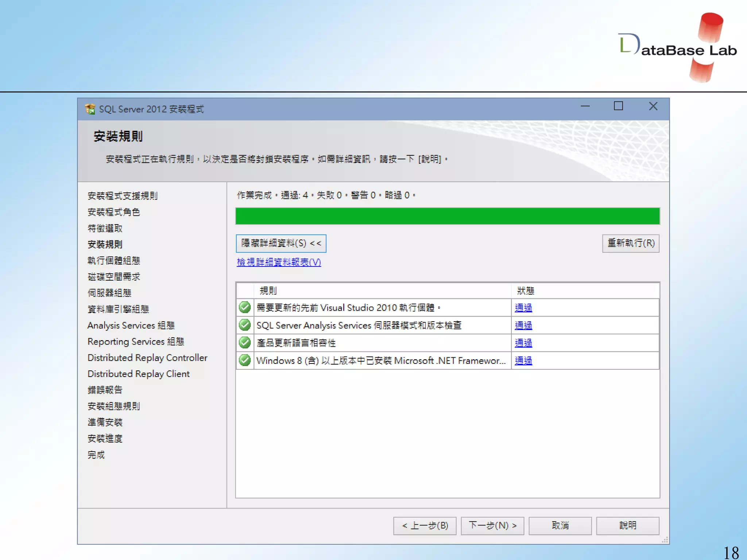Click green check icon for Windows 8 .NET rule
This screenshot has height=560, width=747.
pos(245,360)
